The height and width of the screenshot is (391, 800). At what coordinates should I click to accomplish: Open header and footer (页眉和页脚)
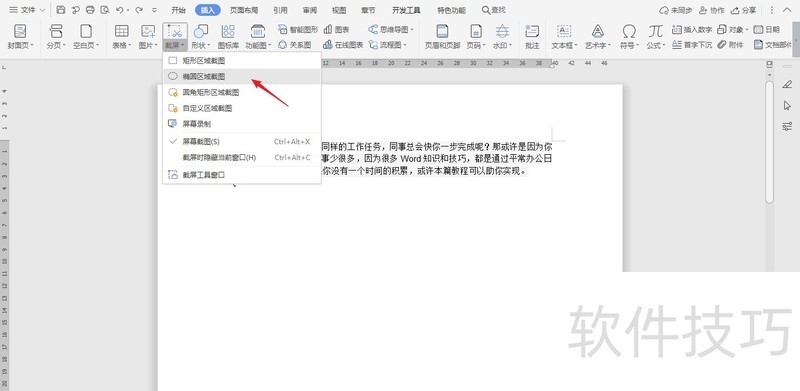pos(442,37)
